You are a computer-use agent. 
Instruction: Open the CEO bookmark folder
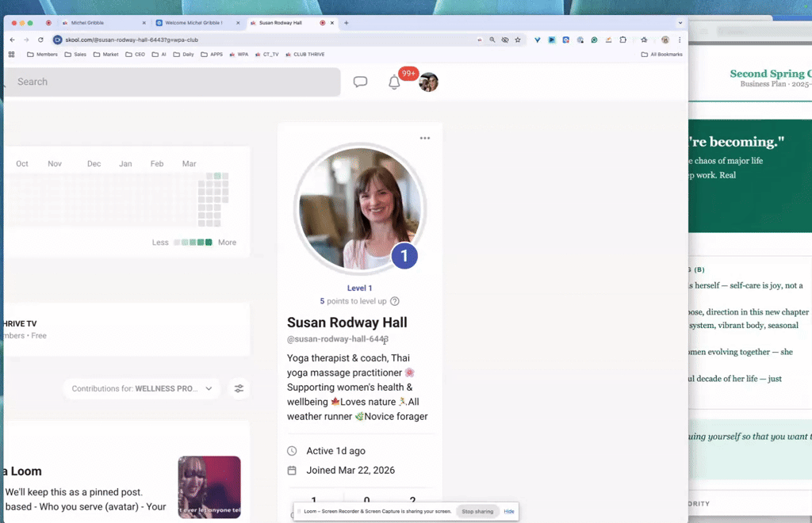135,55
